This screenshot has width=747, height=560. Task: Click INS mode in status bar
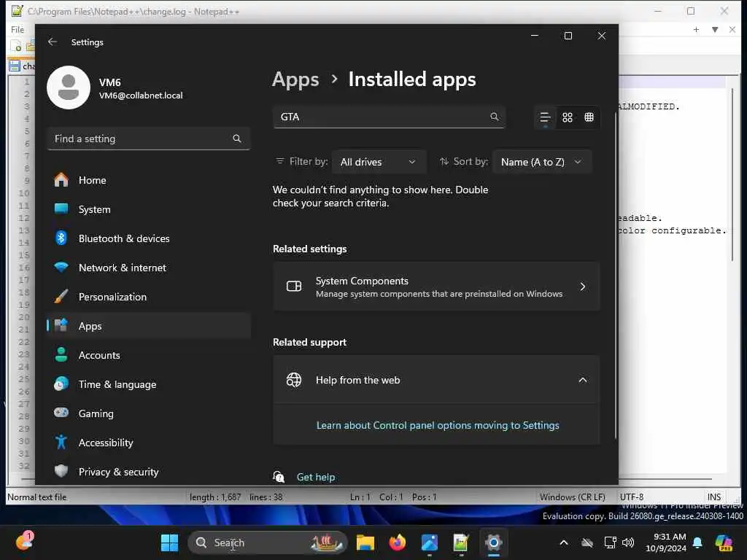pos(713,497)
